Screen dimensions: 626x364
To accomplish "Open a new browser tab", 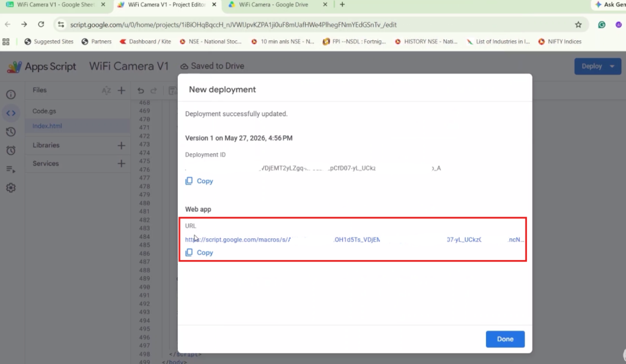I will click(x=342, y=5).
